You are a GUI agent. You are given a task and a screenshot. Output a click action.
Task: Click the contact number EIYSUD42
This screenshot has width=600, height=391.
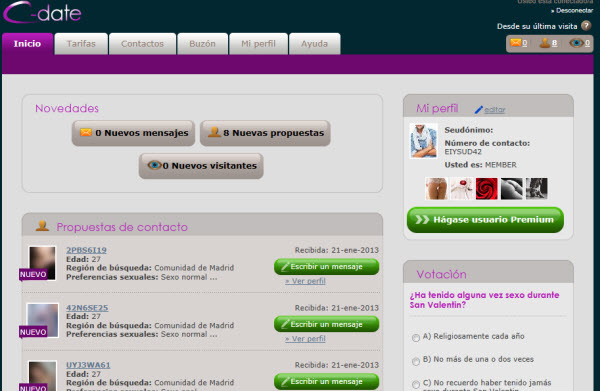463,152
